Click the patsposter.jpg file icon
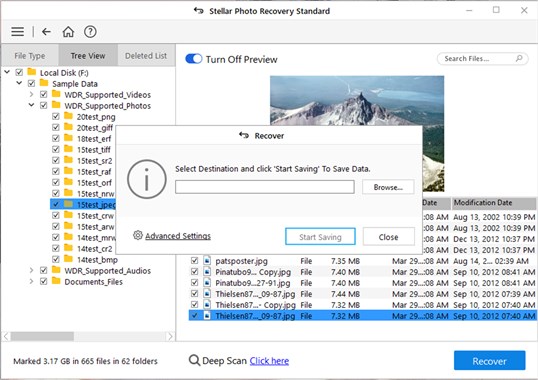 coord(207,261)
